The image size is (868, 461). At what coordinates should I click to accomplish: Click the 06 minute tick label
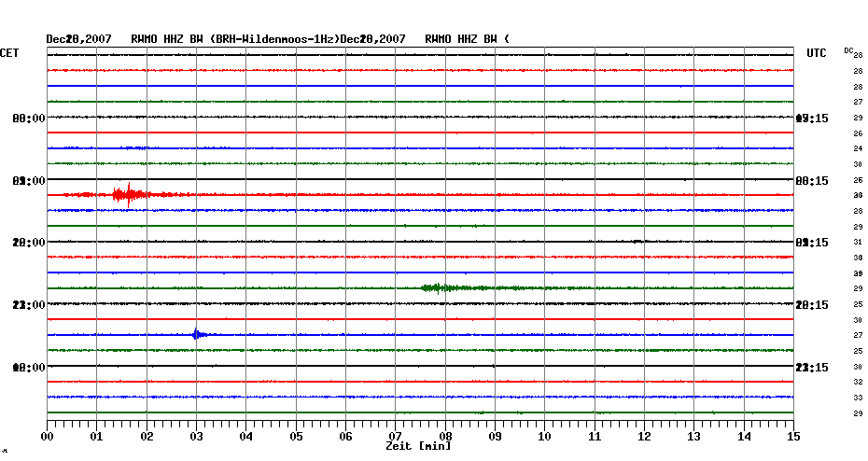pos(346,436)
